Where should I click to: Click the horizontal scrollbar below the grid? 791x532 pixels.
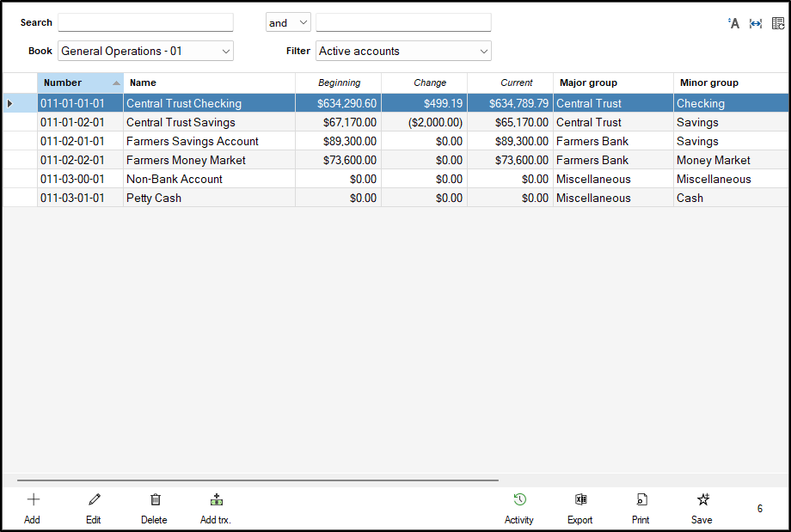point(258,480)
